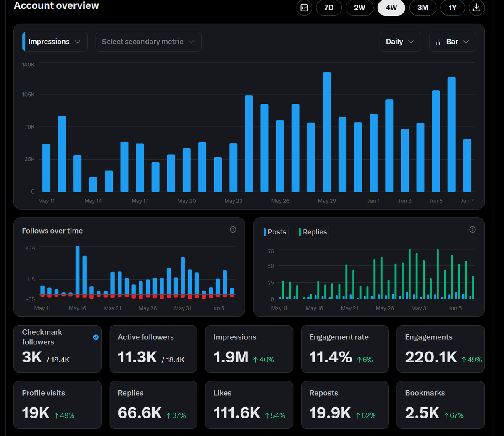Image resolution: width=504 pixels, height=436 pixels.
Task: Open the Select secondary metric dropdown
Action: click(148, 42)
